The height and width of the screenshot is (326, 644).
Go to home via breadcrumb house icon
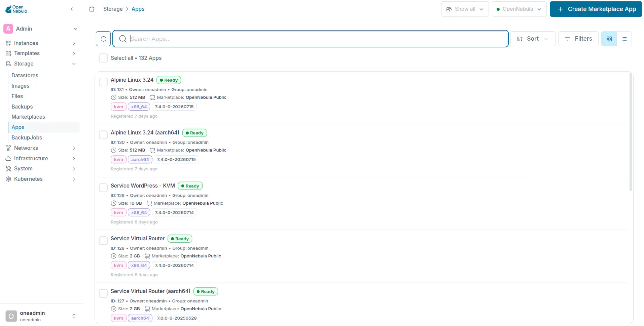(x=92, y=9)
